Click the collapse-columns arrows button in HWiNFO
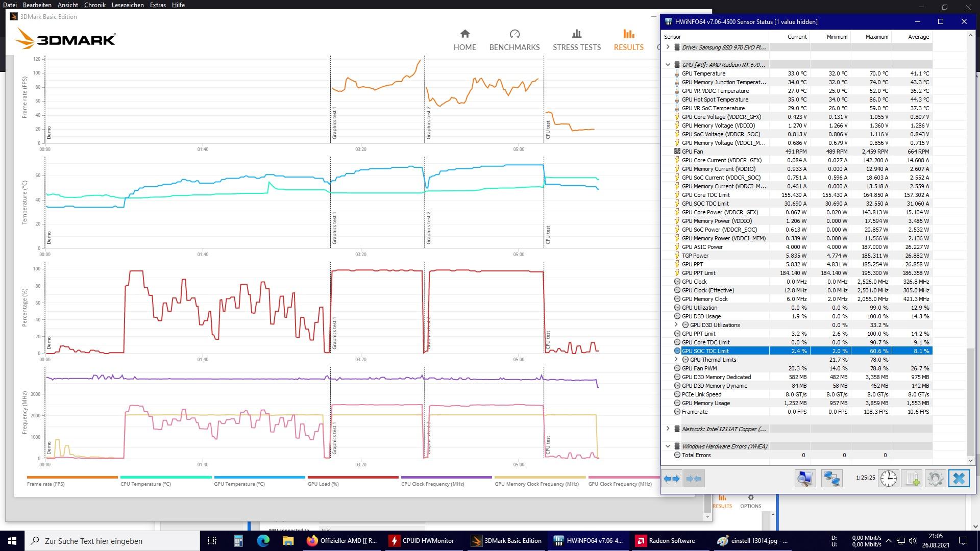The width and height of the screenshot is (980, 551). point(694,479)
